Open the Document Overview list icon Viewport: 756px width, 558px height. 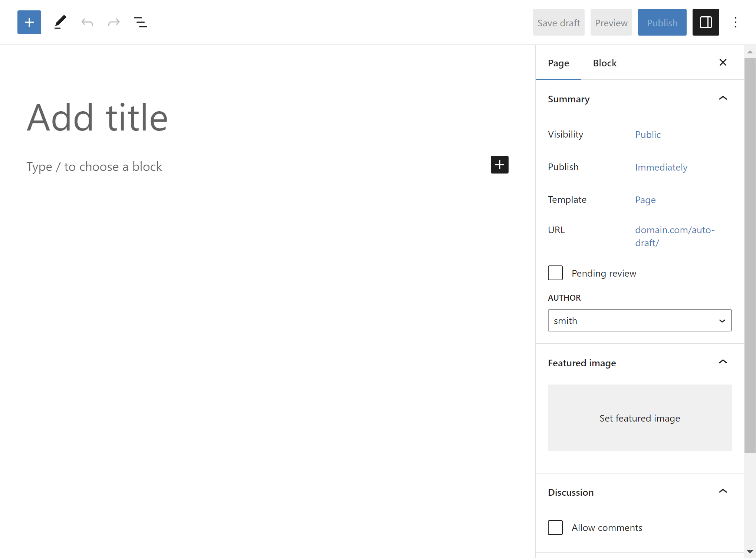(x=140, y=23)
